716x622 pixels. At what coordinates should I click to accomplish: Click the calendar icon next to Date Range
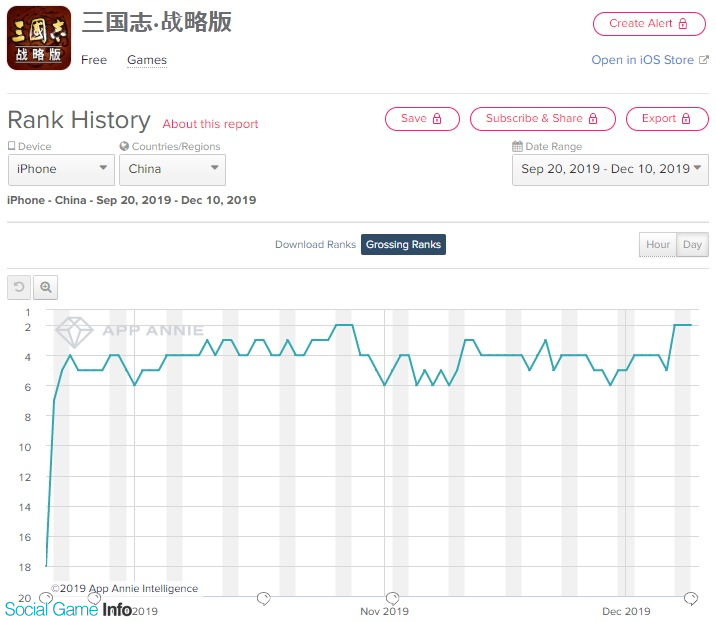click(517, 146)
